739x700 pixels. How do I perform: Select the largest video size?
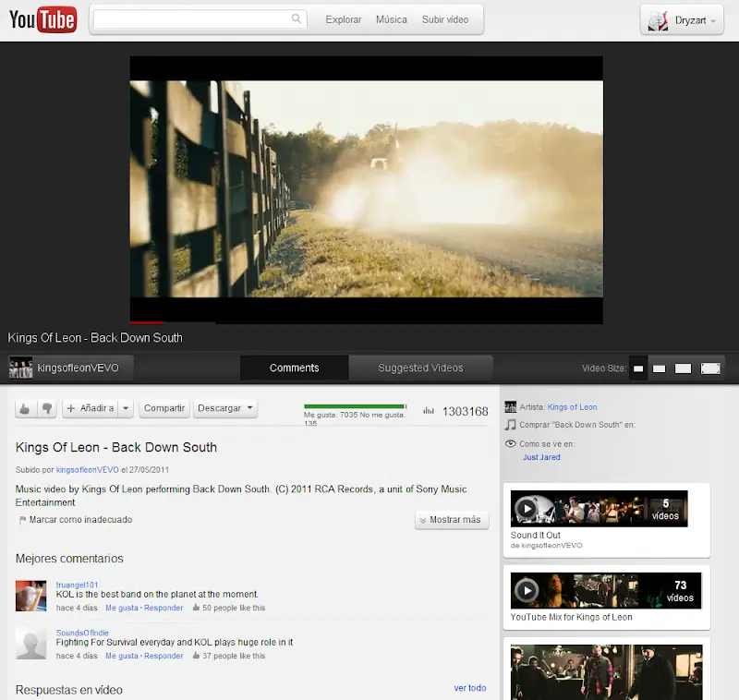[710, 368]
